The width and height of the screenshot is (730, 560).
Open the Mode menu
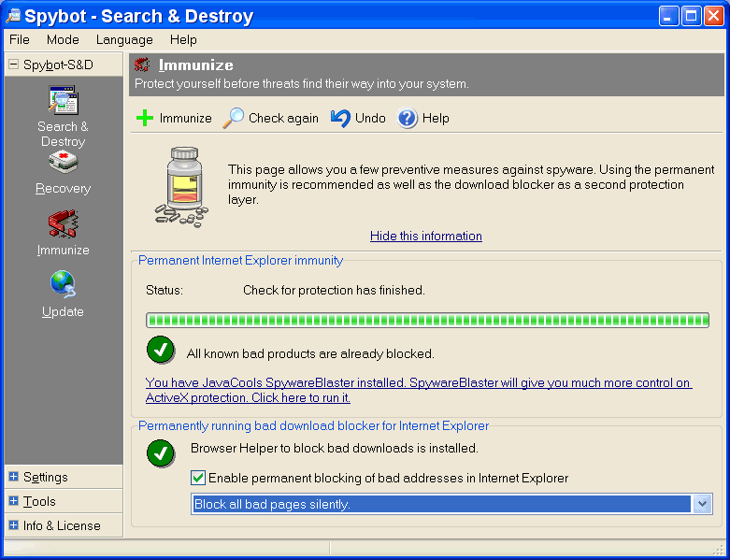pyautogui.click(x=63, y=40)
